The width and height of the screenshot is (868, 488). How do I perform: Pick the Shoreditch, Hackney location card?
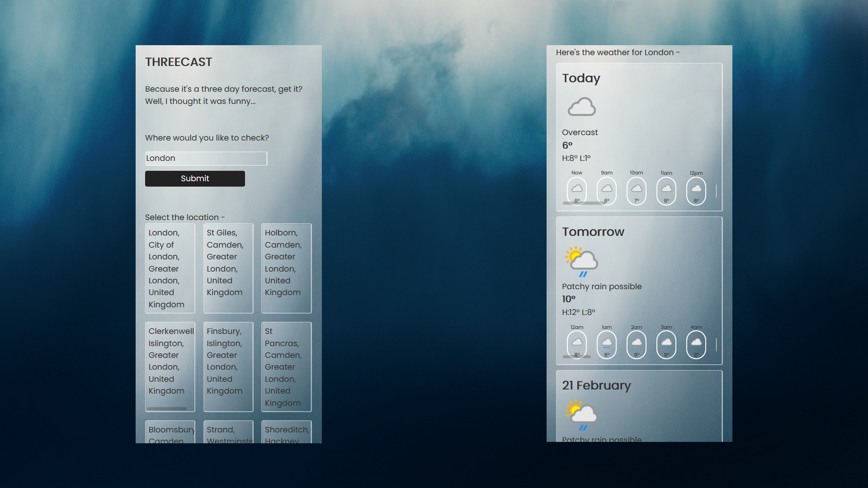287,432
